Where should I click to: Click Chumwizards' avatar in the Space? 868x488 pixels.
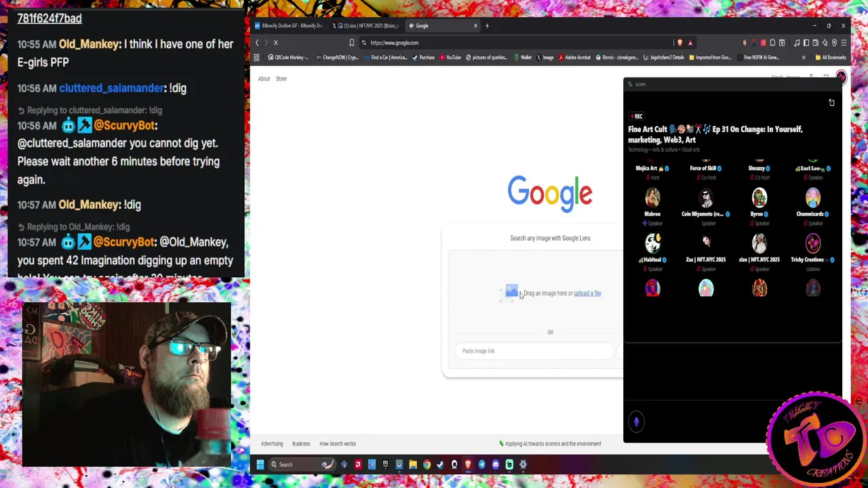pos(813,197)
